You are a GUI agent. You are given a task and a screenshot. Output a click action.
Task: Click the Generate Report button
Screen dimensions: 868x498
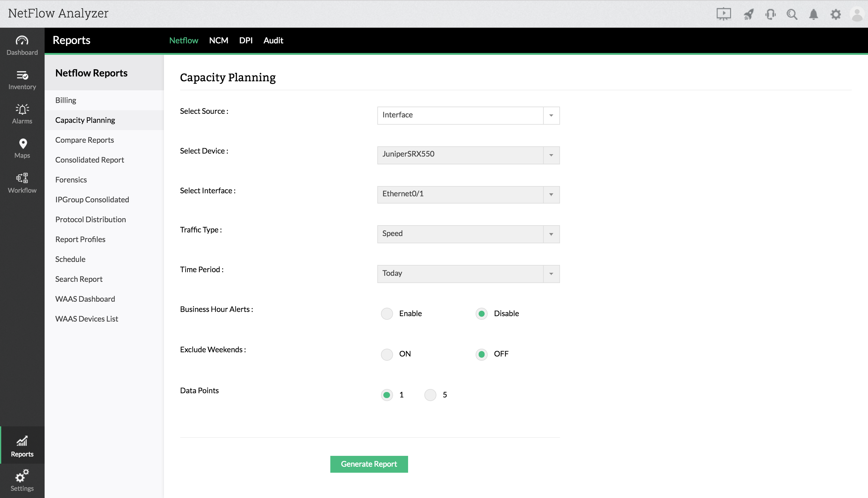pyautogui.click(x=369, y=464)
